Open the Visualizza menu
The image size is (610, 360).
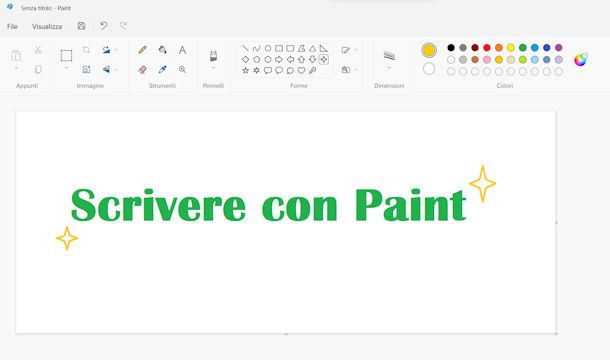[x=47, y=26]
